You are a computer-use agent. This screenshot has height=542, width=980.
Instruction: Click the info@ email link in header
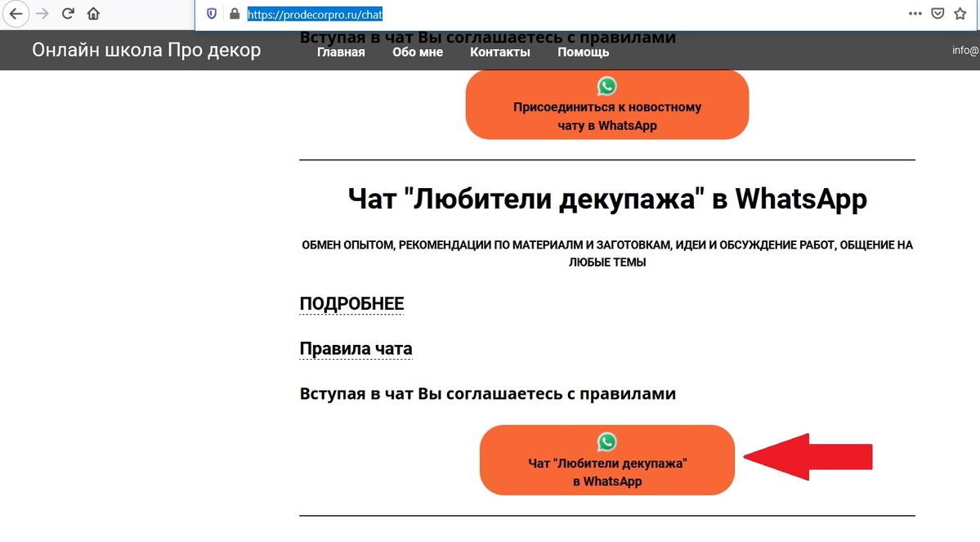tap(965, 50)
